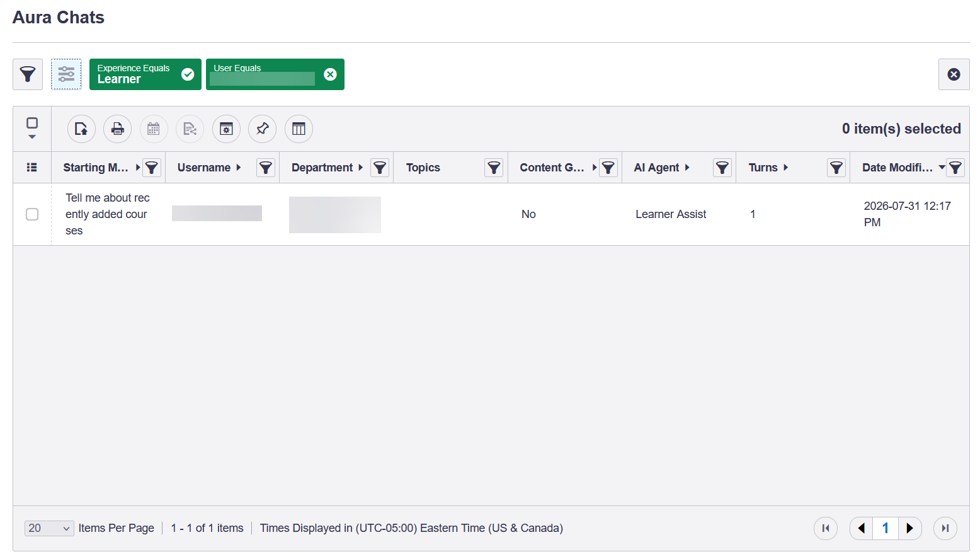Click the Topics column header

(x=423, y=168)
